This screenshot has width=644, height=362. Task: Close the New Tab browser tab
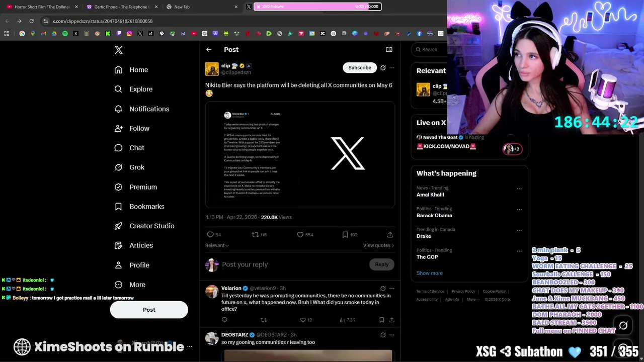coord(236,7)
